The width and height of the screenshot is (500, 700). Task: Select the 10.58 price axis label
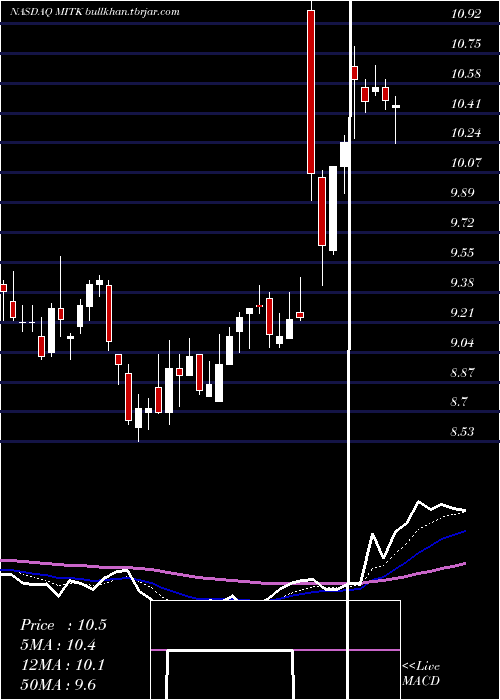click(x=466, y=74)
